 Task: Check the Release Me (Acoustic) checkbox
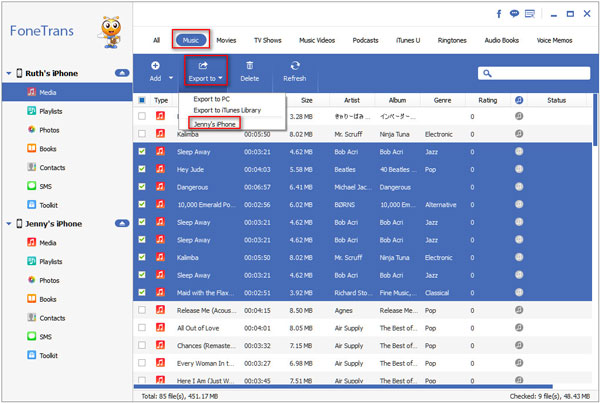tap(142, 310)
